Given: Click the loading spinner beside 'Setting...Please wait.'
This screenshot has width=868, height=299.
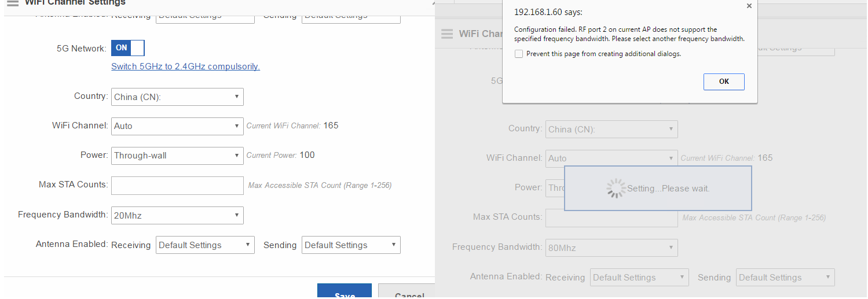Looking at the screenshot, I should (615, 189).
